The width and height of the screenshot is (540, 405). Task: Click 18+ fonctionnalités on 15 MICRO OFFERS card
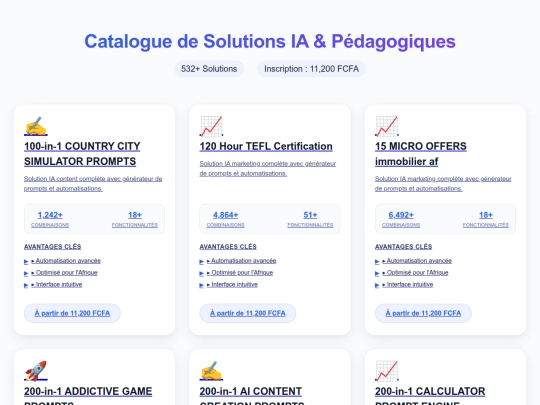point(486,219)
